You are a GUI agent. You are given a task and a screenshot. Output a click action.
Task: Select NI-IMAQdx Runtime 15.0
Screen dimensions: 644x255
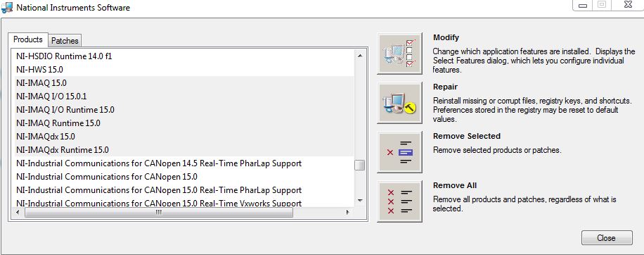coord(184,150)
